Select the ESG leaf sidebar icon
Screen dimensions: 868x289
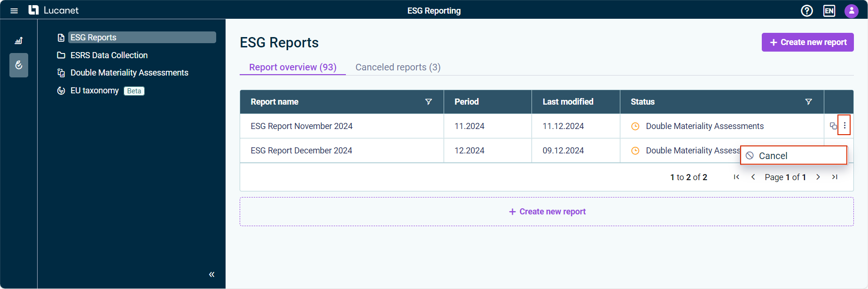click(x=19, y=65)
